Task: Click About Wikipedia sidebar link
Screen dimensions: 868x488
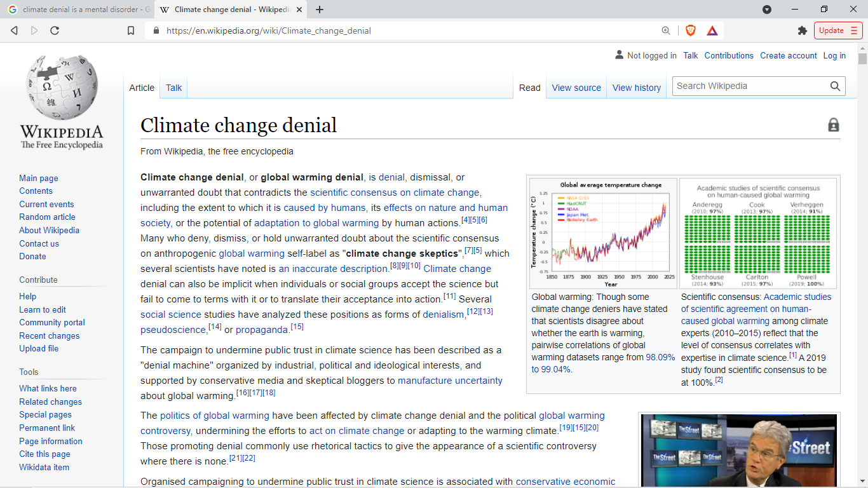Action: (50, 231)
